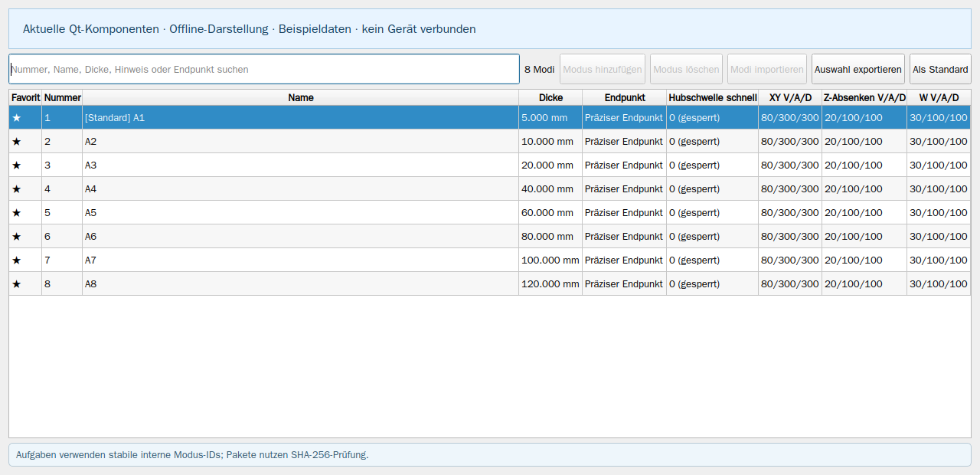Click the 'Auswahl exportieren' button
The width and height of the screenshot is (980, 475).
tap(858, 69)
